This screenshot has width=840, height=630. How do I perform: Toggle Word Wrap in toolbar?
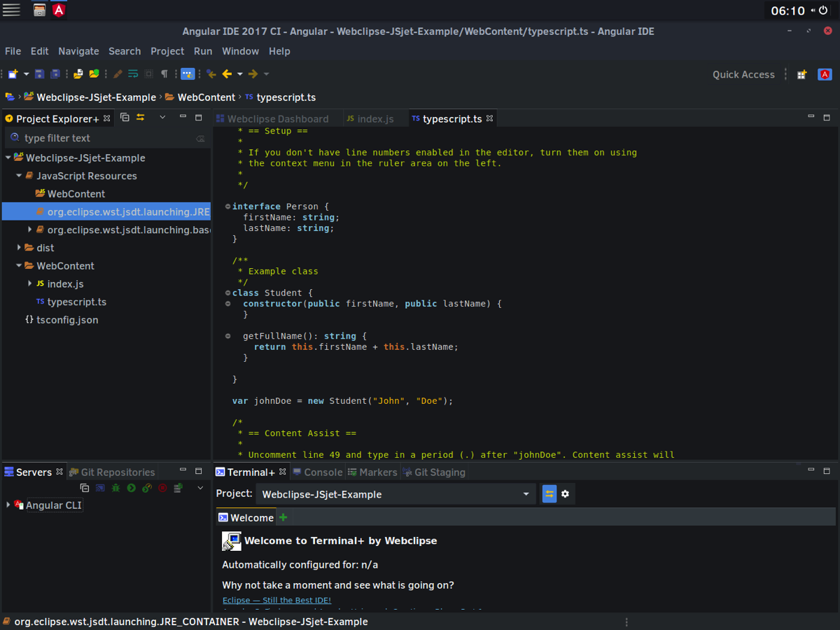pos(133,73)
